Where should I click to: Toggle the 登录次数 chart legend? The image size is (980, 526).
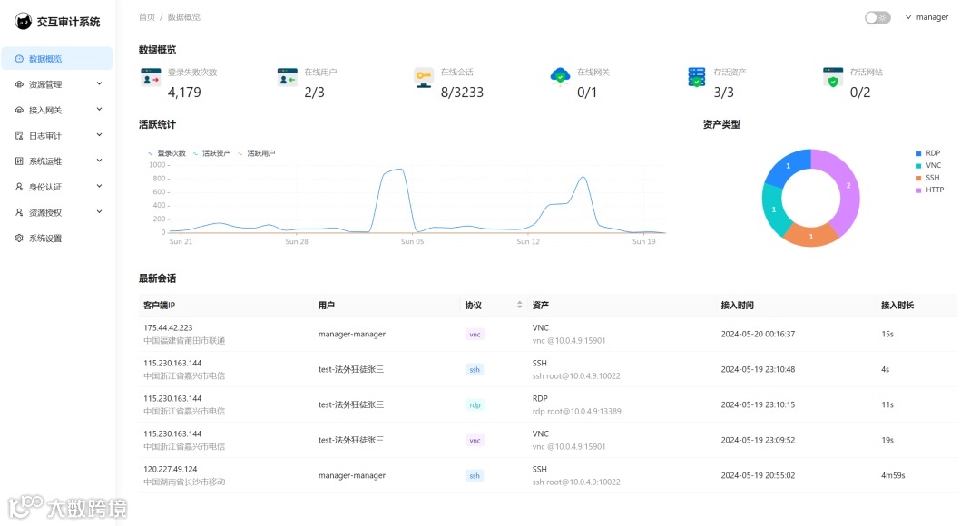(x=167, y=153)
